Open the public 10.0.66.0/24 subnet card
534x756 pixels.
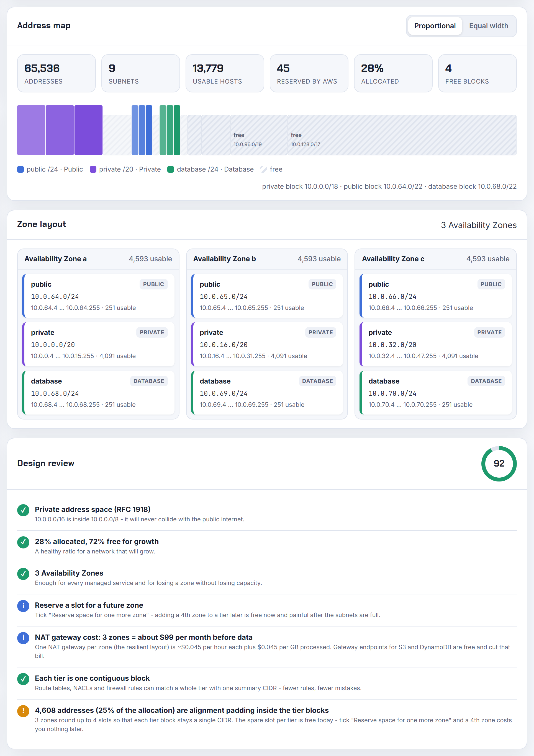click(x=436, y=296)
